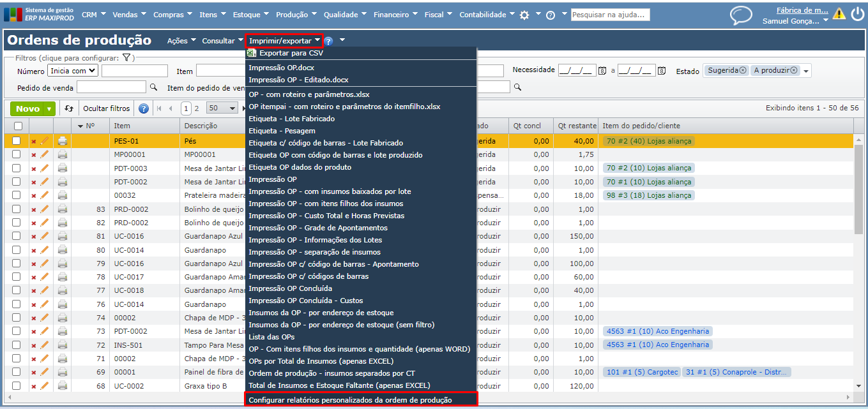Open the yellow warning alert icon

click(839, 15)
